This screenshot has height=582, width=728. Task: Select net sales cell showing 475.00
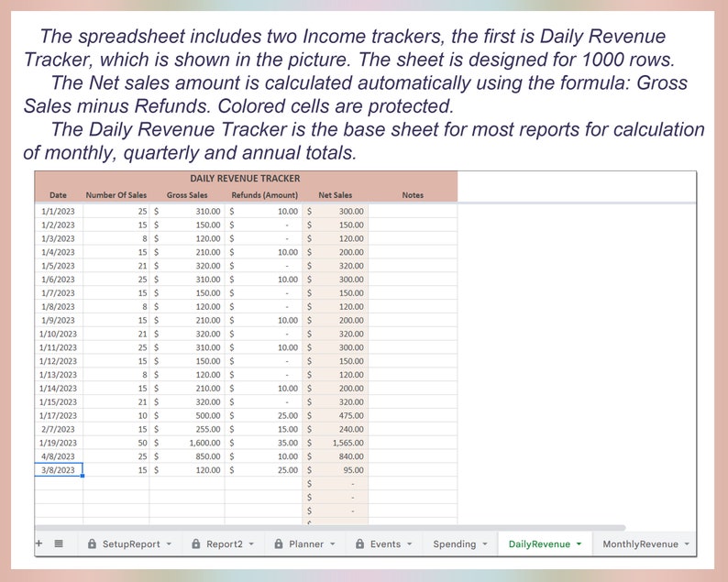[x=336, y=415]
